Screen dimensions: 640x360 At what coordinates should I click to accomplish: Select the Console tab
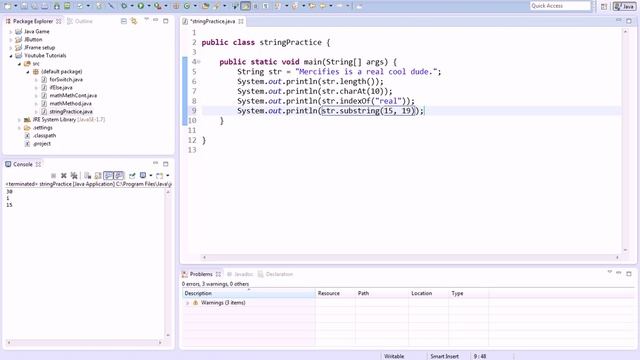23,164
